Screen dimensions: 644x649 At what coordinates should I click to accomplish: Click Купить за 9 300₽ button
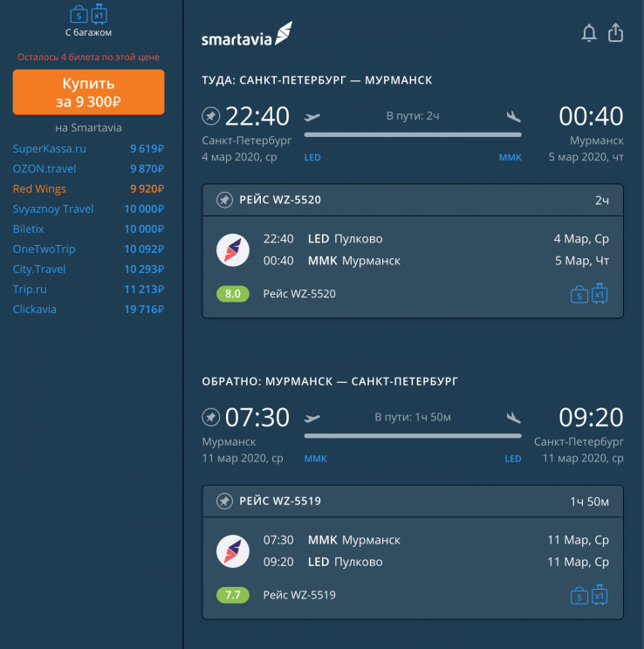pos(89,92)
